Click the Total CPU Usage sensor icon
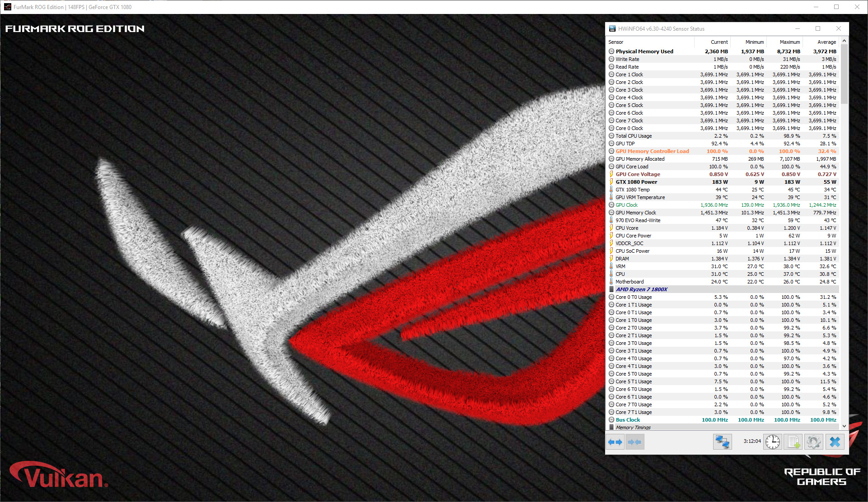 tap(611, 136)
